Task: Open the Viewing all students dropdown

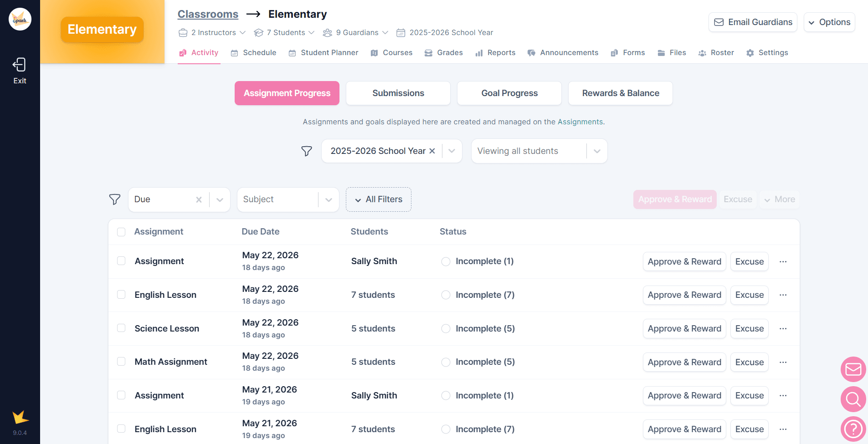Action: tap(539, 151)
